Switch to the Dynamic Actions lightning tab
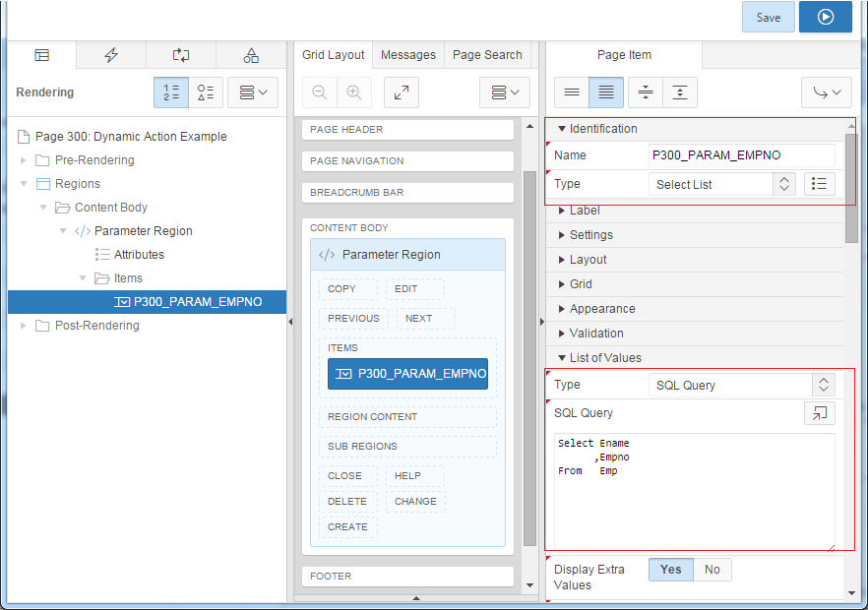The width and height of the screenshot is (868, 610). (x=111, y=55)
